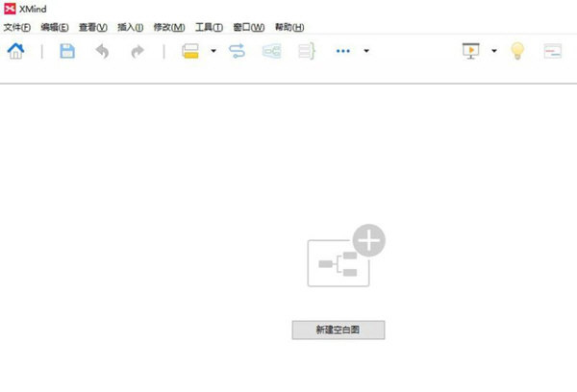Screen dimensions: 577x392
Task: Click the Home icon in the toolbar
Action: click(x=16, y=51)
